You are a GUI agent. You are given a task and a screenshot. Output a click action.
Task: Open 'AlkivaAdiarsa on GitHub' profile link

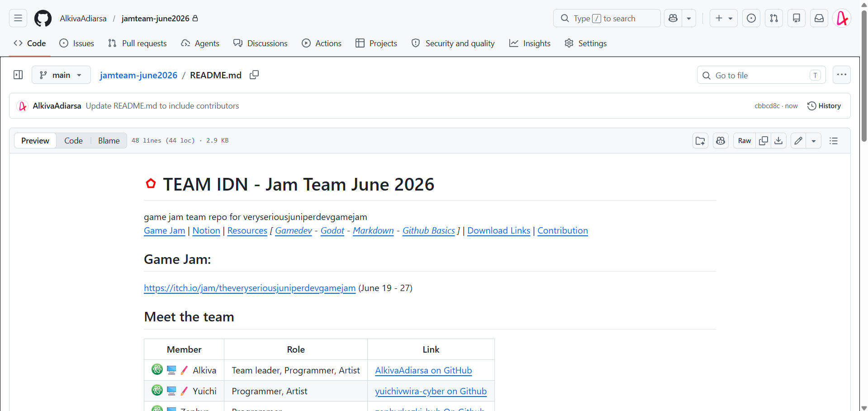click(423, 370)
